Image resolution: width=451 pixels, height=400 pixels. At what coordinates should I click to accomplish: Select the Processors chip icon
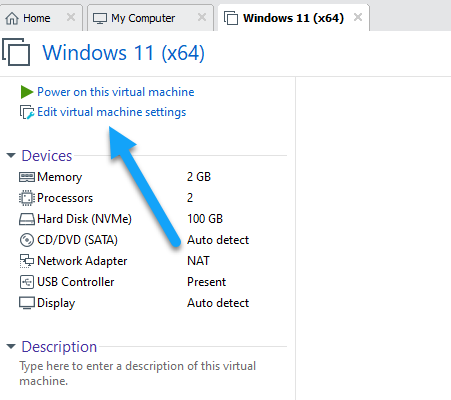point(27,198)
